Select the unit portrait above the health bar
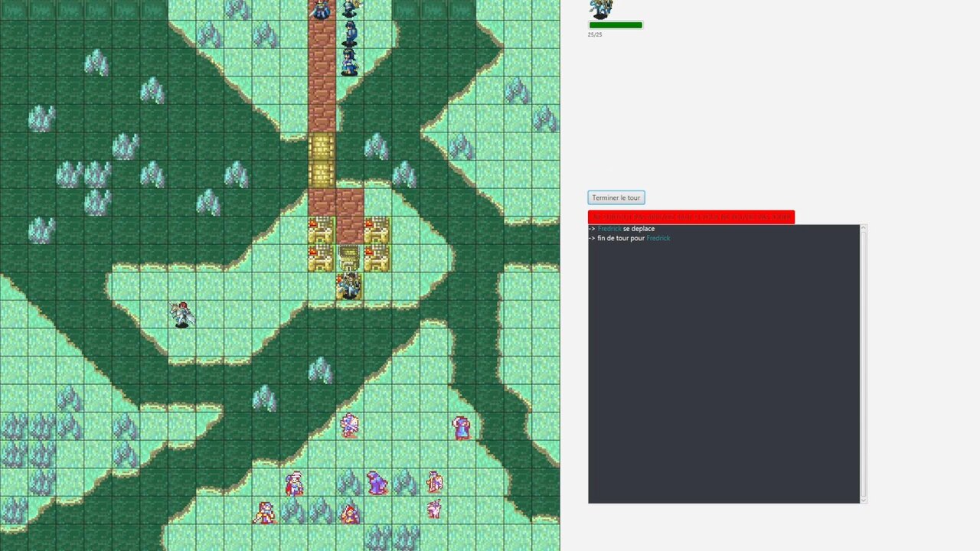Viewport: 980px width, 551px height. click(602, 8)
